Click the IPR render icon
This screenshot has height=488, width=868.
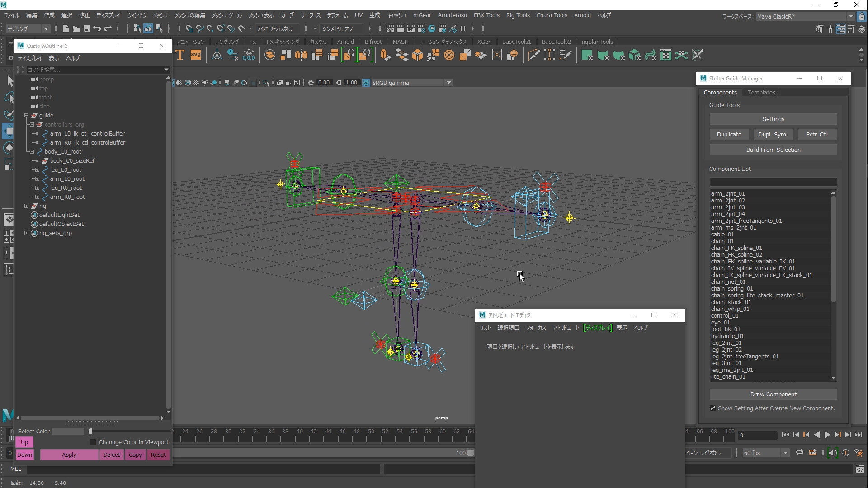(x=410, y=28)
